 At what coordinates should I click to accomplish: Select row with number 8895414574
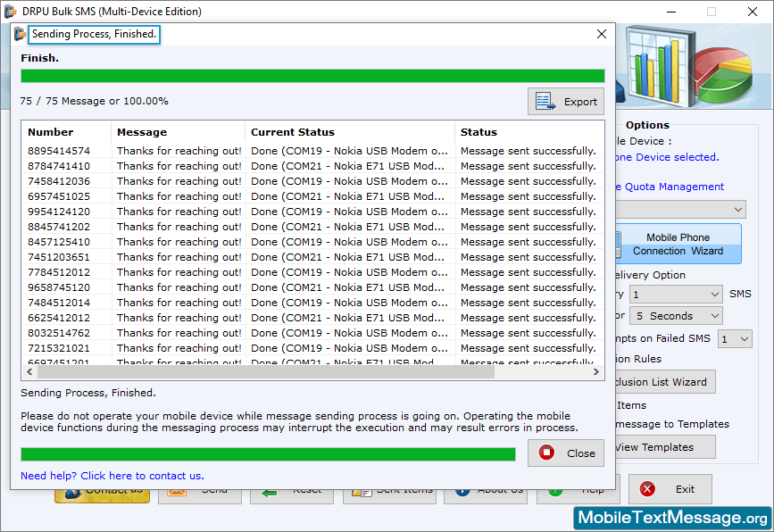coord(312,151)
